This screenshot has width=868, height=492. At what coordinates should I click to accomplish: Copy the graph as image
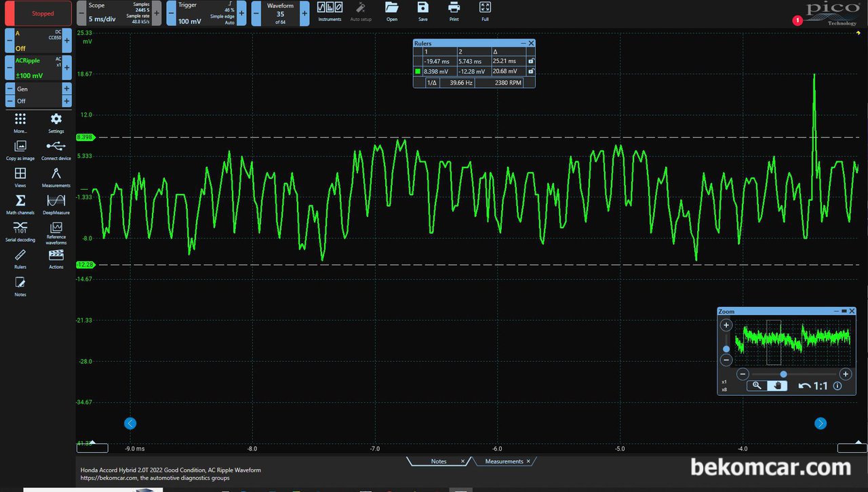(x=20, y=149)
